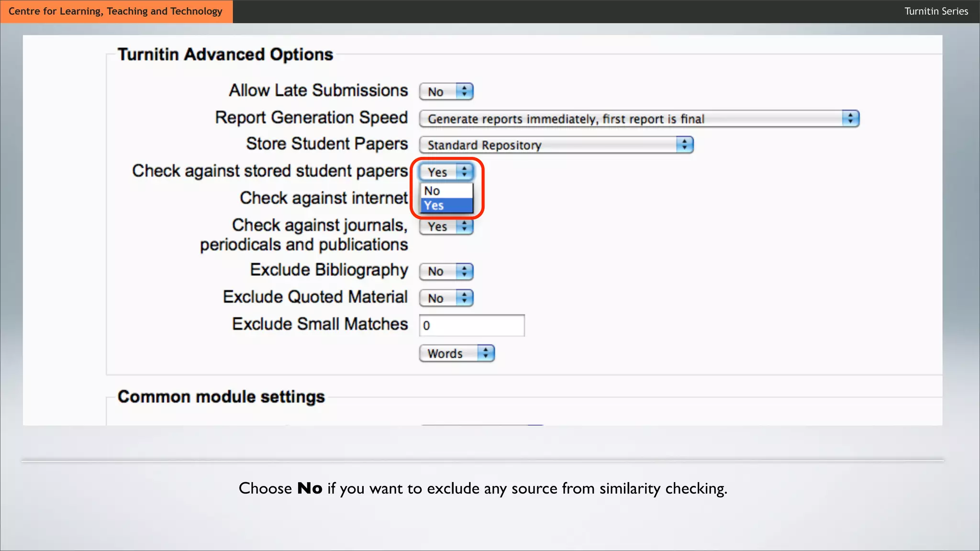The height and width of the screenshot is (551, 980).
Task: Click the Turnitin Series header label
Action: click(x=935, y=11)
